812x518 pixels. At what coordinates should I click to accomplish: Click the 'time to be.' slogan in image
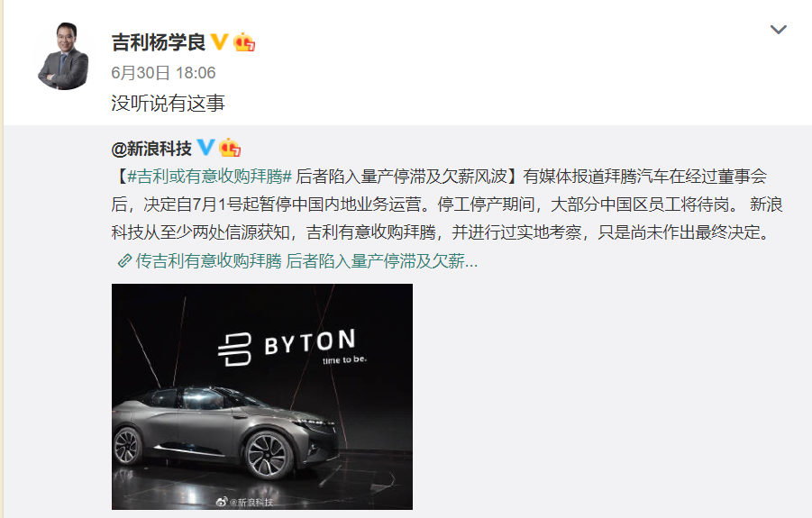point(344,359)
